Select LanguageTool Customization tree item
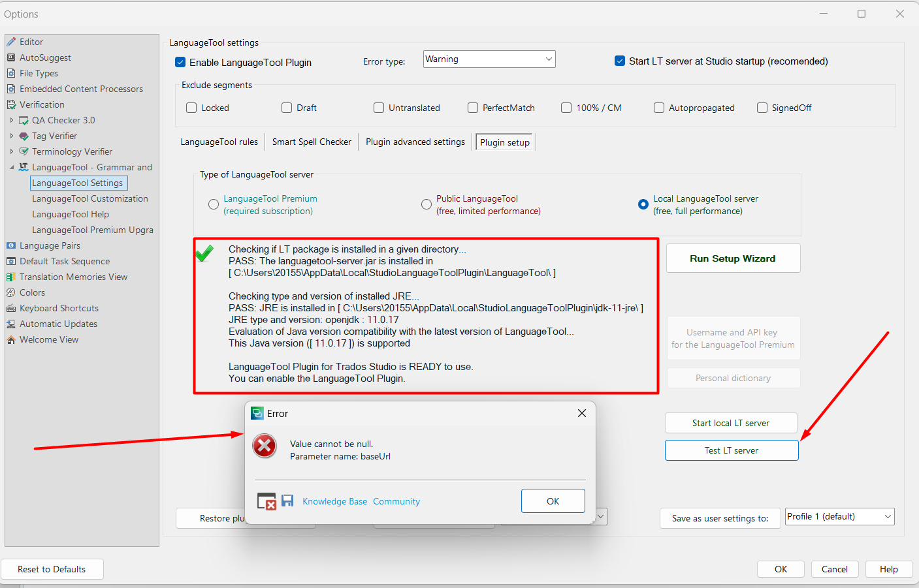 (90, 198)
